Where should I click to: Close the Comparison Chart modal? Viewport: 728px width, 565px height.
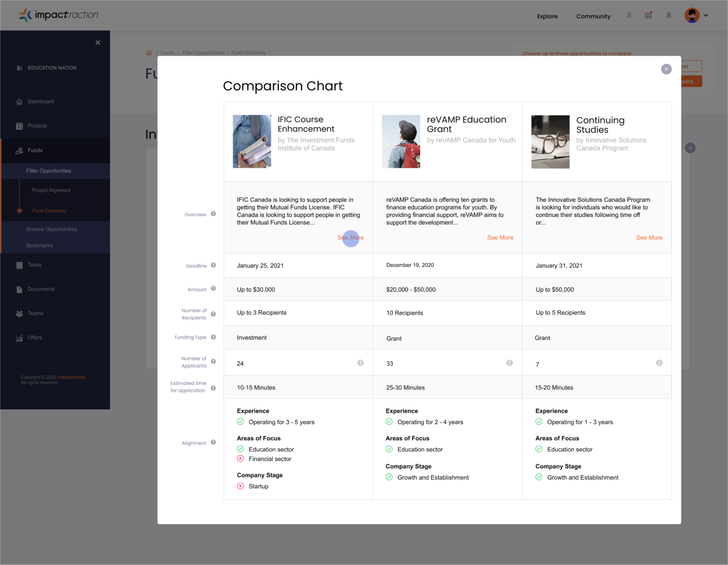pos(666,69)
